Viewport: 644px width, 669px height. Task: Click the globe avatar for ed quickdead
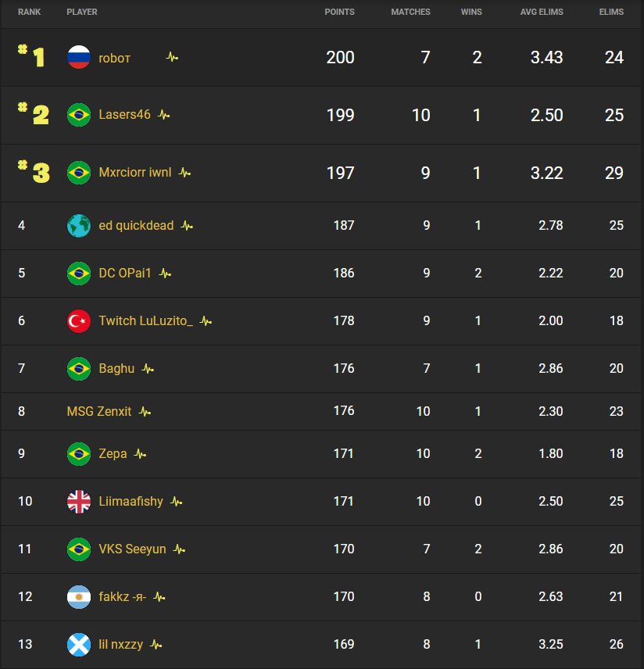point(78,225)
